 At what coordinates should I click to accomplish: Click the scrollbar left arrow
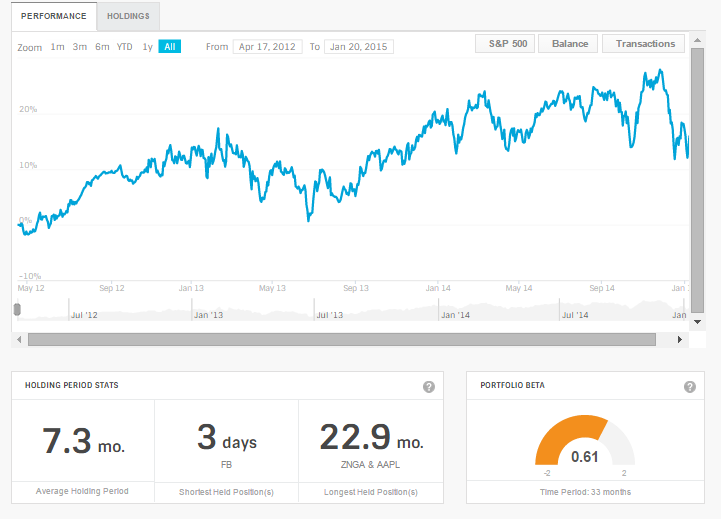point(19,339)
